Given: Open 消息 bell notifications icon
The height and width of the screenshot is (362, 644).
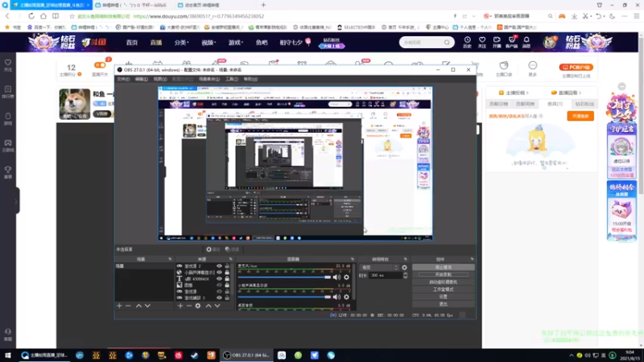Looking at the screenshot, I should [526, 42].
